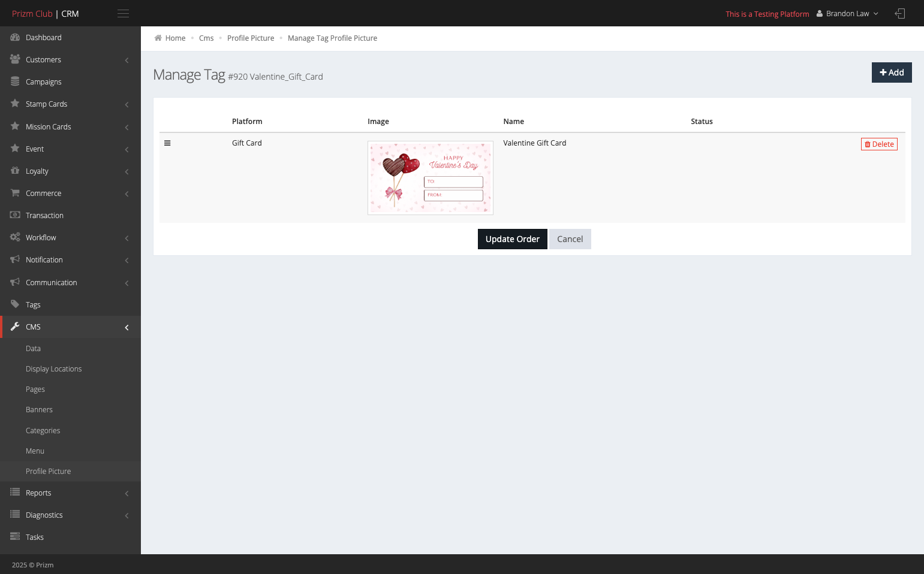Click the Mission Cards star icon
924x574 pixels.
[15, 126]
